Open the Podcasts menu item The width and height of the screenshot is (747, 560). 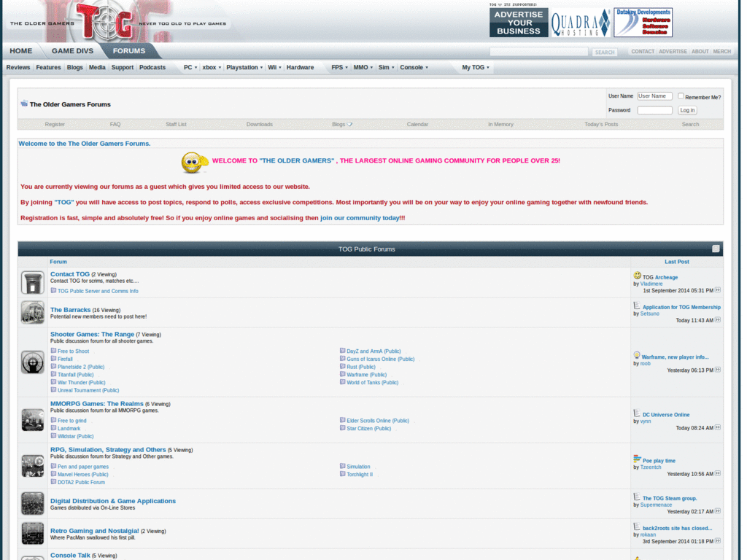click(152, 67)
